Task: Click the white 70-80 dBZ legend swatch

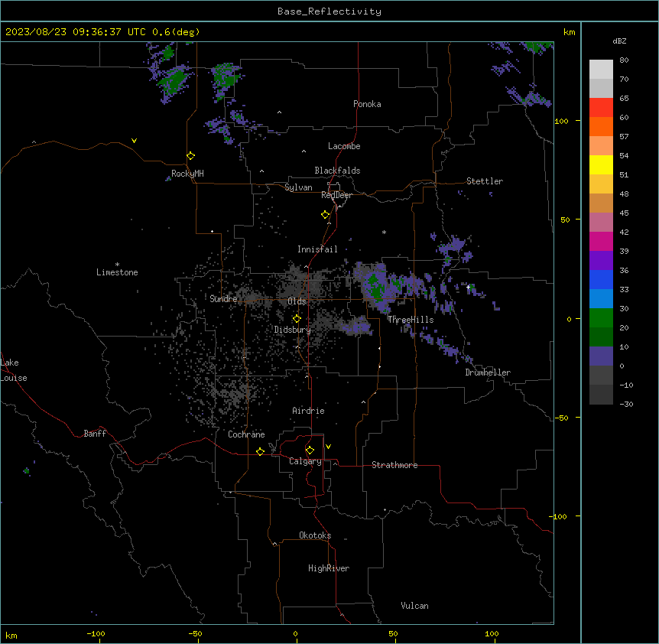Action: 601,69
